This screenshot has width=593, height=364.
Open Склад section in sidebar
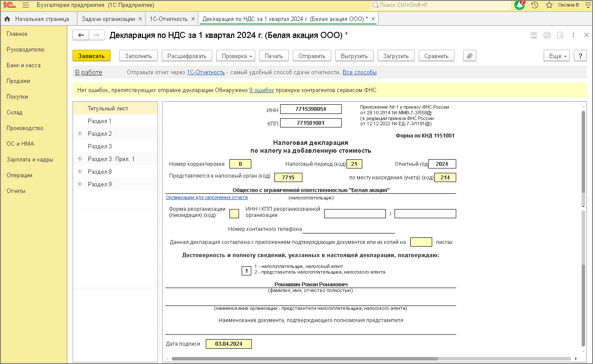(14, 113)
